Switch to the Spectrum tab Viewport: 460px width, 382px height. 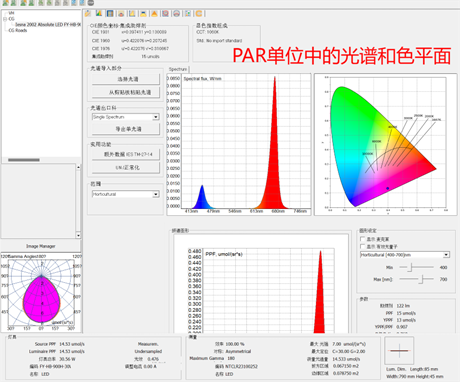pos(178,69)
